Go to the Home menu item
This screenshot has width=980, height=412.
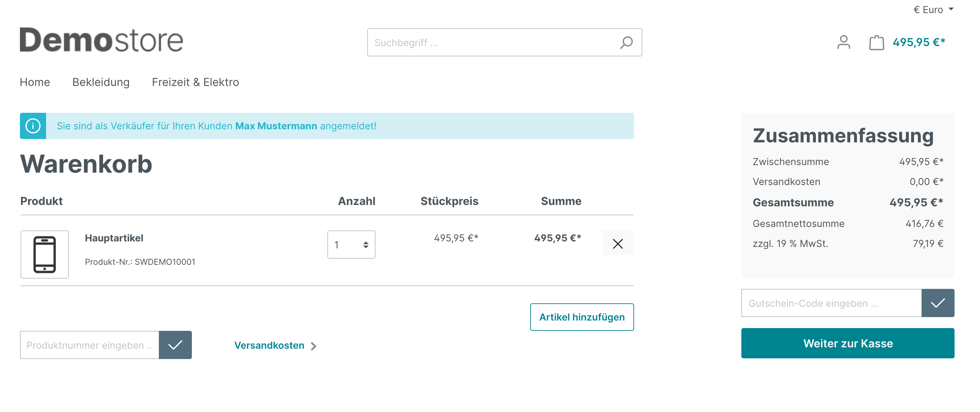pos(35,82)
